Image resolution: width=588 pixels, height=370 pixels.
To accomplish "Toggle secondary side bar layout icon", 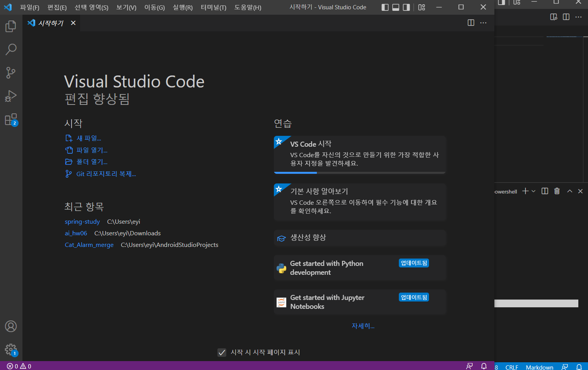I will [406, 7].
